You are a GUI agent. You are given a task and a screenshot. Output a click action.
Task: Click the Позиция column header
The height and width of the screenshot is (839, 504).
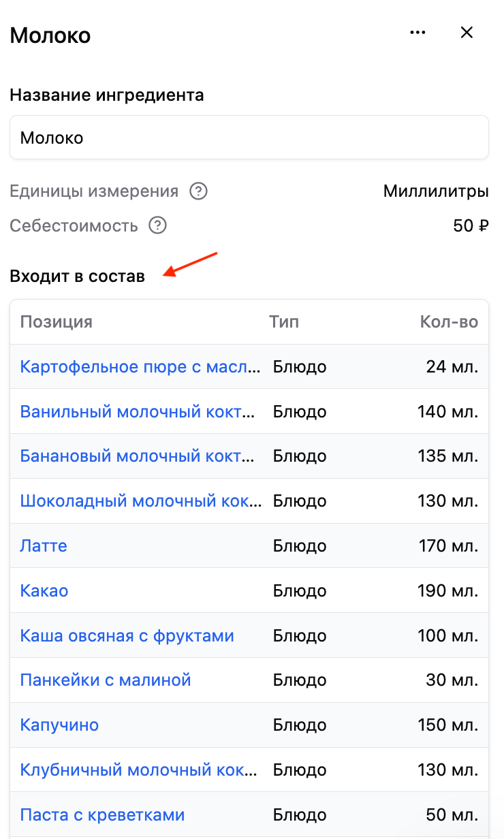click(x=57, y=322)
